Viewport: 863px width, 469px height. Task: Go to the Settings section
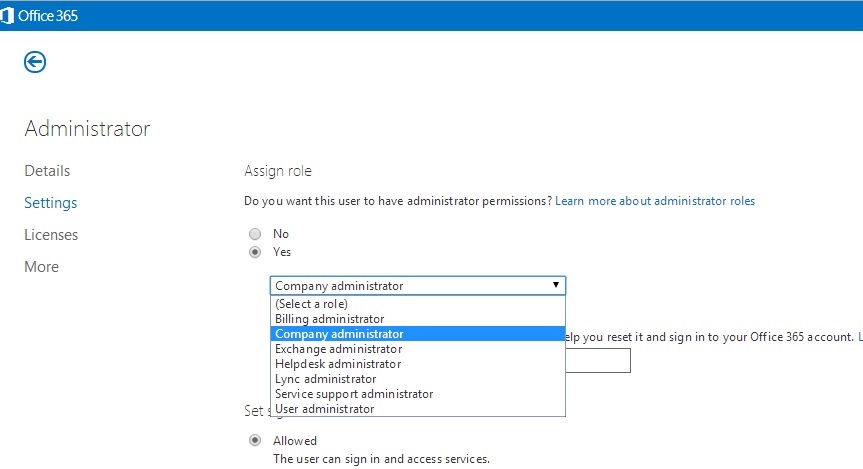(50, 203)
